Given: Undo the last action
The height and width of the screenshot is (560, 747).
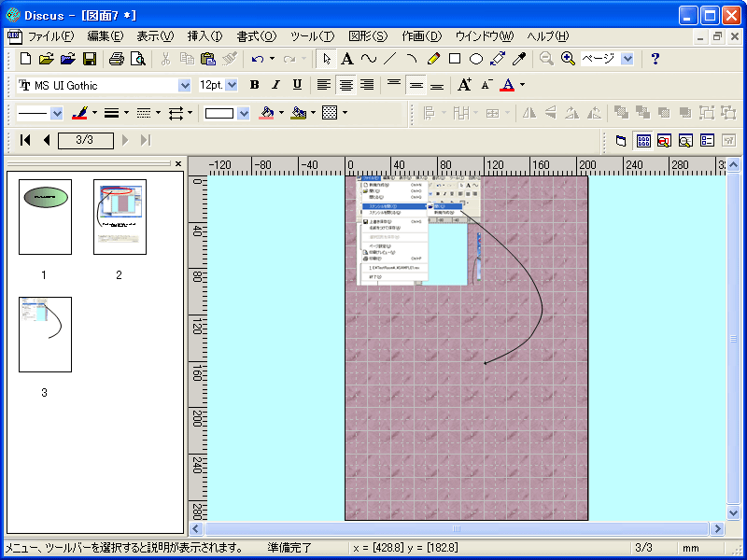Looking at the screenshot, I should (x=258, y=59).
